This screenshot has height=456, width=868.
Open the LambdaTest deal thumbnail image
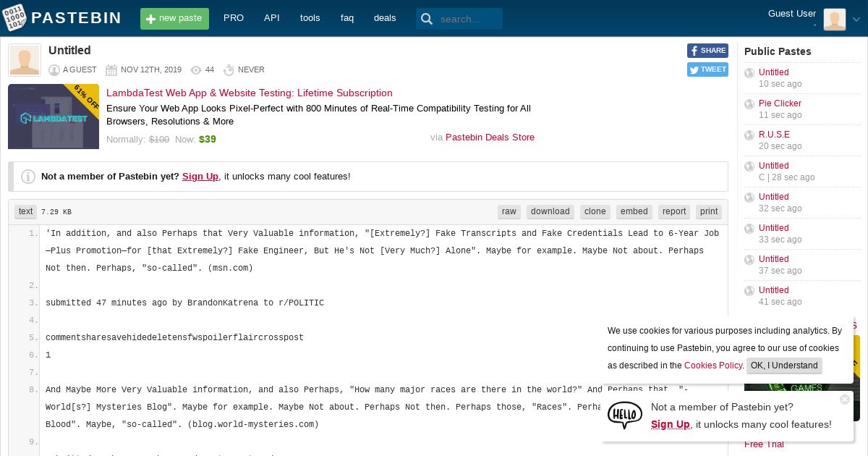coord(54,117)
